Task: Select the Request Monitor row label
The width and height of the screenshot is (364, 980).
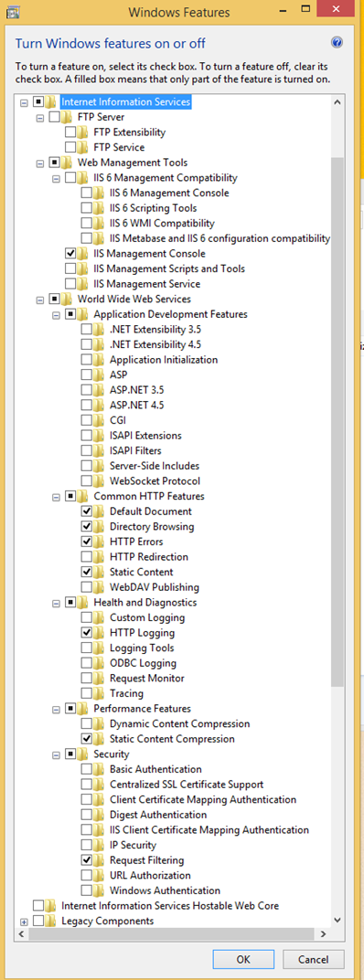Action: coord(147,678)
